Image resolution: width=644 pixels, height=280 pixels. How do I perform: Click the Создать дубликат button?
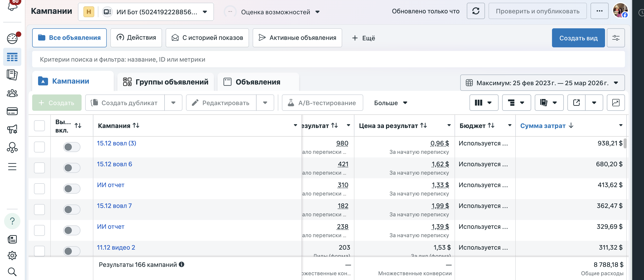[x=125, y=102]
